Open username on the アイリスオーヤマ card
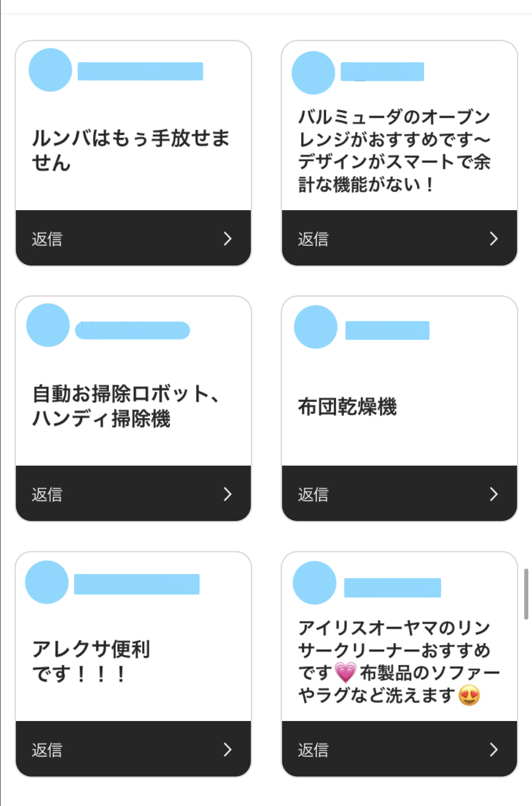The width and height of the screenshot is (532, 806). point(392,587)
